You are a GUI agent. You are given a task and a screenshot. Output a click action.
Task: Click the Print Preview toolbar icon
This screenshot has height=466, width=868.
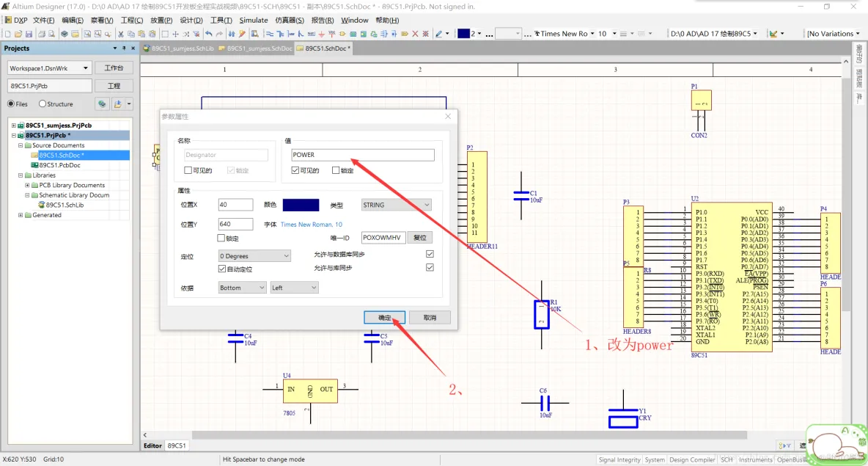(51, 34)
